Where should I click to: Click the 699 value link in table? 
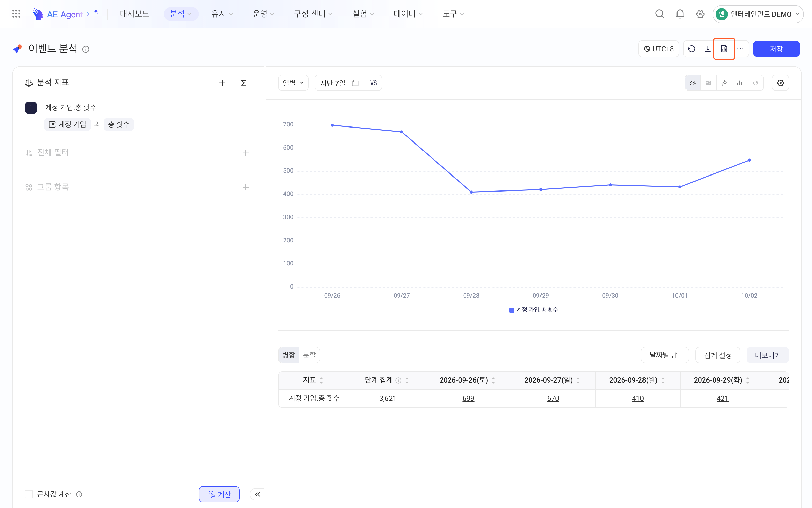pyautogui.click(x=468, y=399)
